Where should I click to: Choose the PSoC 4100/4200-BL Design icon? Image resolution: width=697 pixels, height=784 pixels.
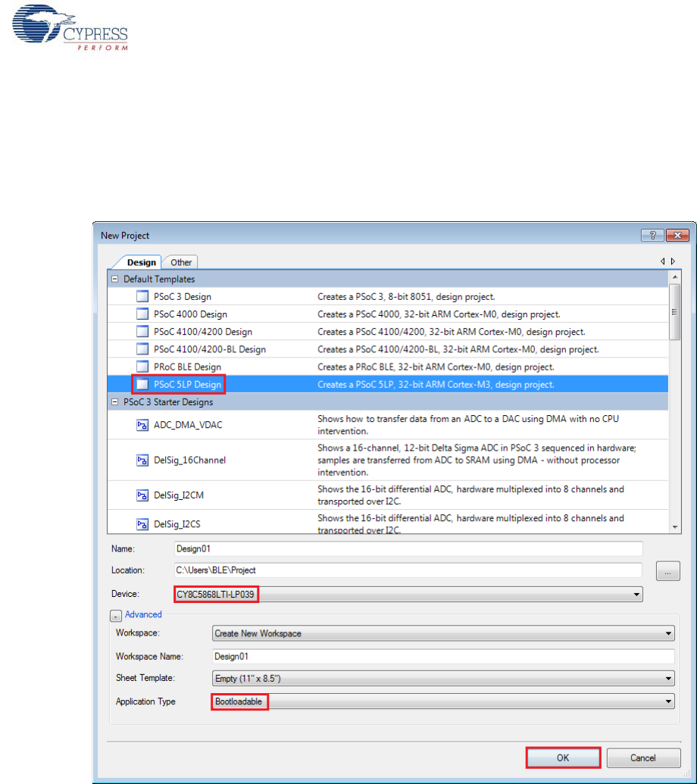142,349
